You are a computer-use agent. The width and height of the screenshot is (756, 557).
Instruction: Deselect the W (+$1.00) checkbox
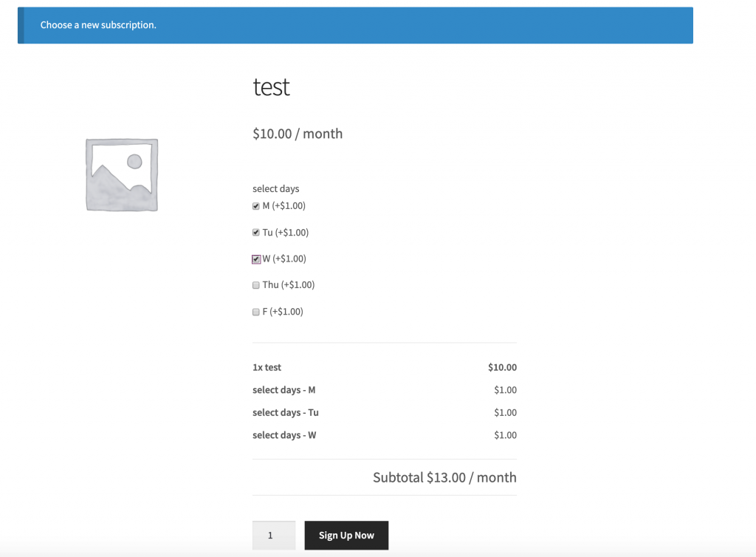tap(256, 259)
